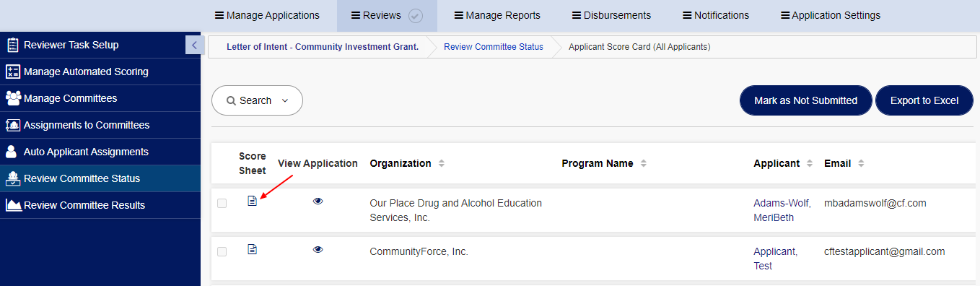Viewport: 980px width, 286px height.
Task: Click Review Committee Status icon
Action: (12, 178)
